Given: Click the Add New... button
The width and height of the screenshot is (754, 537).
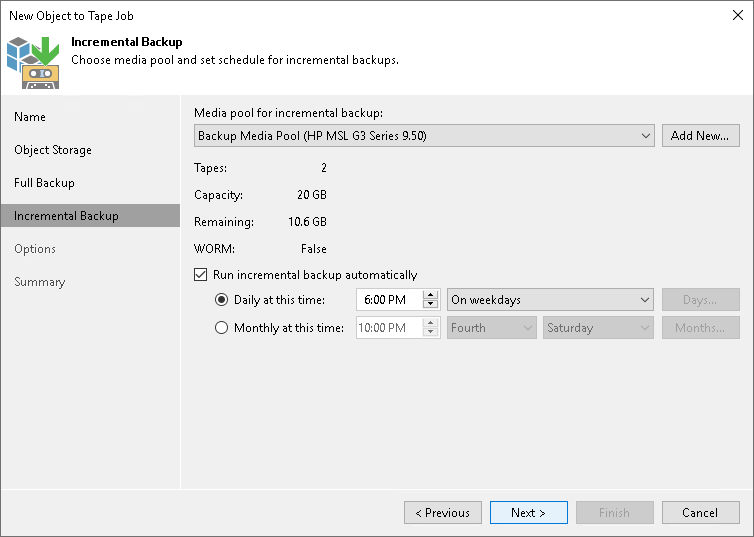Looking at the screenshot, I should tap(701, 136).
